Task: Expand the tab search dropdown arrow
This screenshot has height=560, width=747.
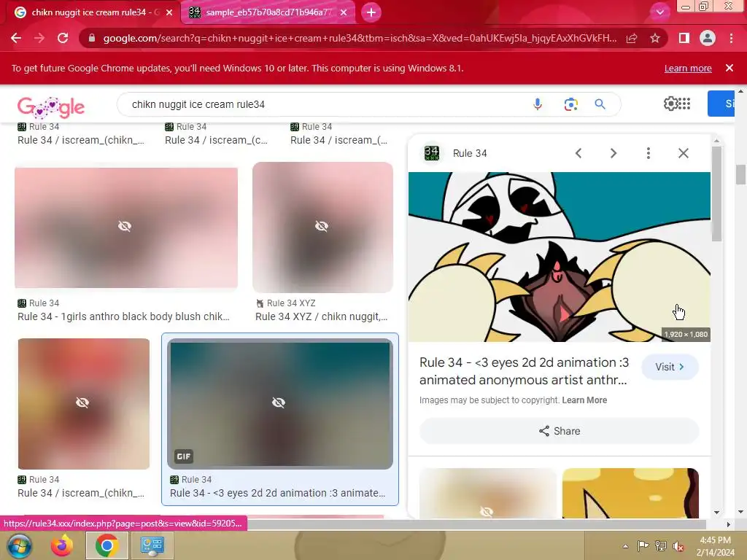Action: [659, 12]
